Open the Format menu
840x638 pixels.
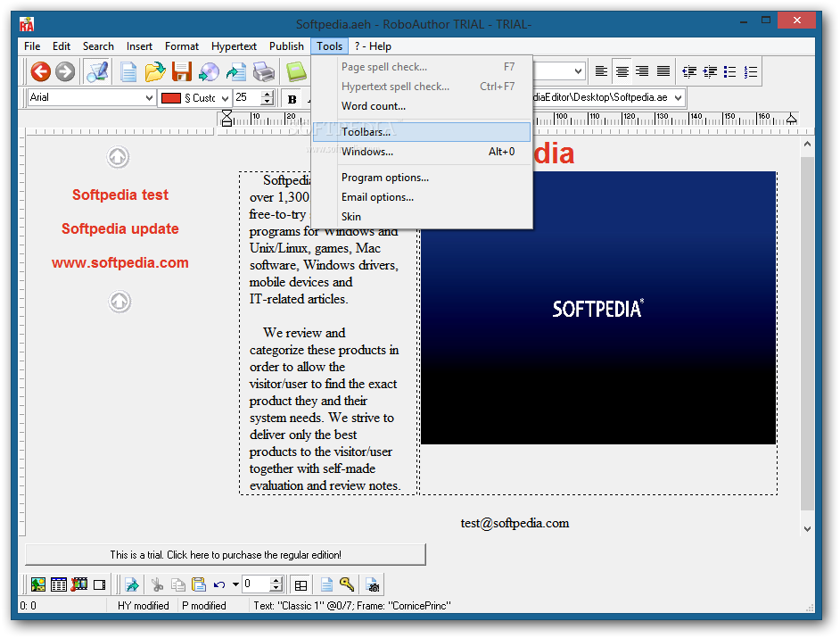(182, 46)
